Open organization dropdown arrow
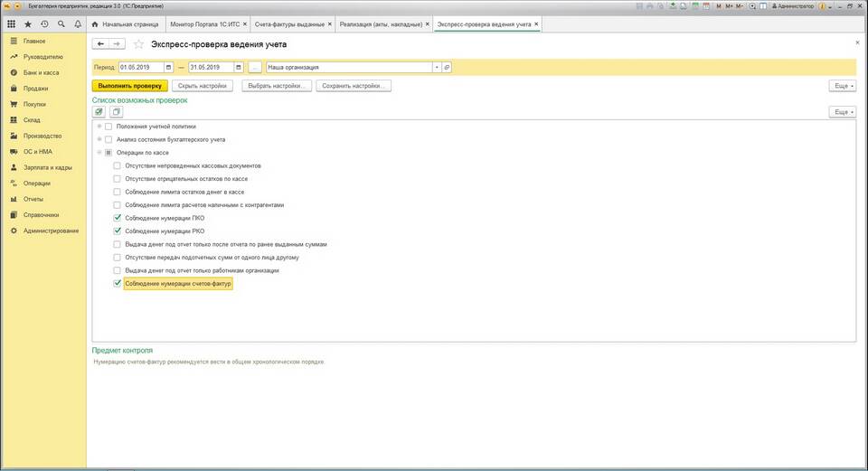The height and width of the screenshot is (471, 868). coord(437,67)
